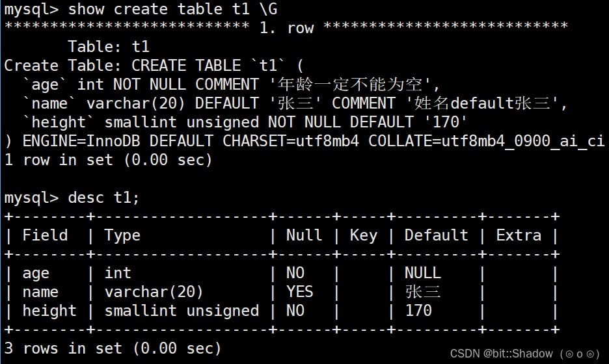
Task: Click the 'varchar(20)' type cell
Action: click(x=154, y=292)
